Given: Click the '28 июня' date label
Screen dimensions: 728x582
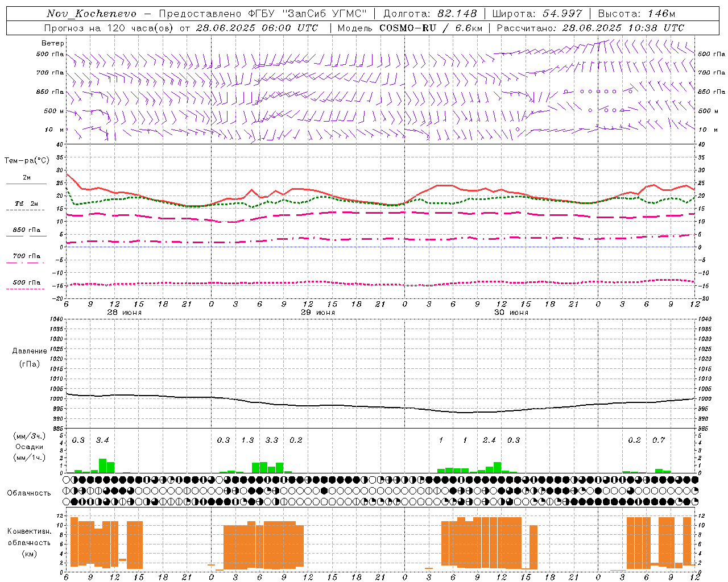Looking at the screenshot, I should point(125,313).
